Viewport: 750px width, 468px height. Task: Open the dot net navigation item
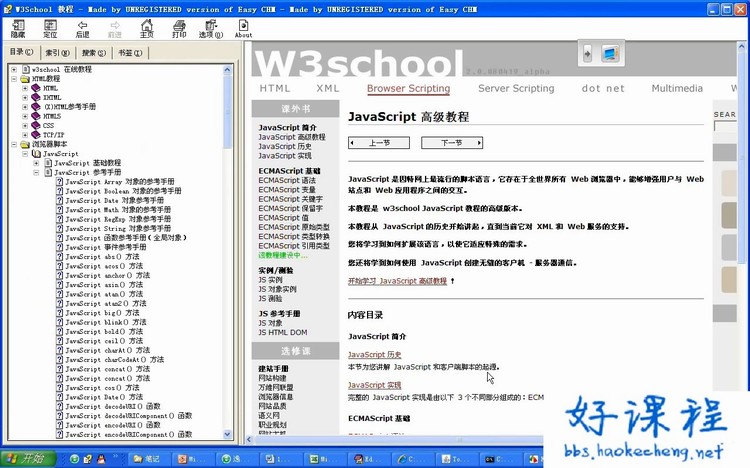[x=603, y=88]
